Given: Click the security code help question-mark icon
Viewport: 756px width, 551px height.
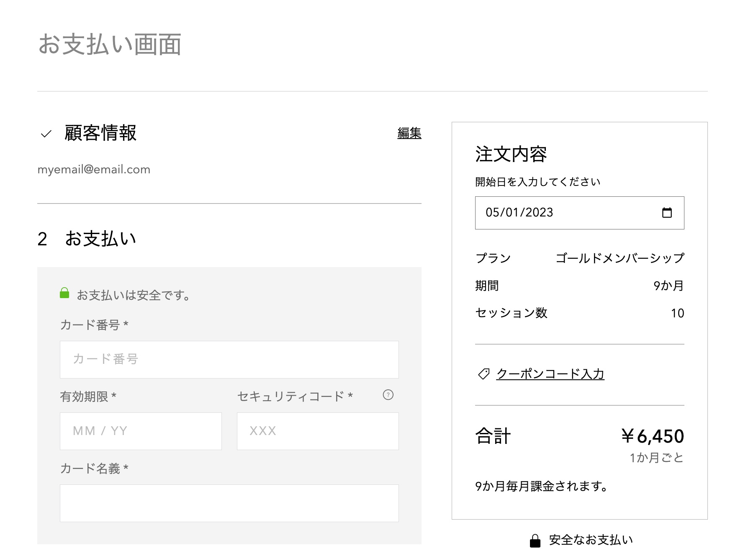Looking at the screenshot, I should coord(388,395).
